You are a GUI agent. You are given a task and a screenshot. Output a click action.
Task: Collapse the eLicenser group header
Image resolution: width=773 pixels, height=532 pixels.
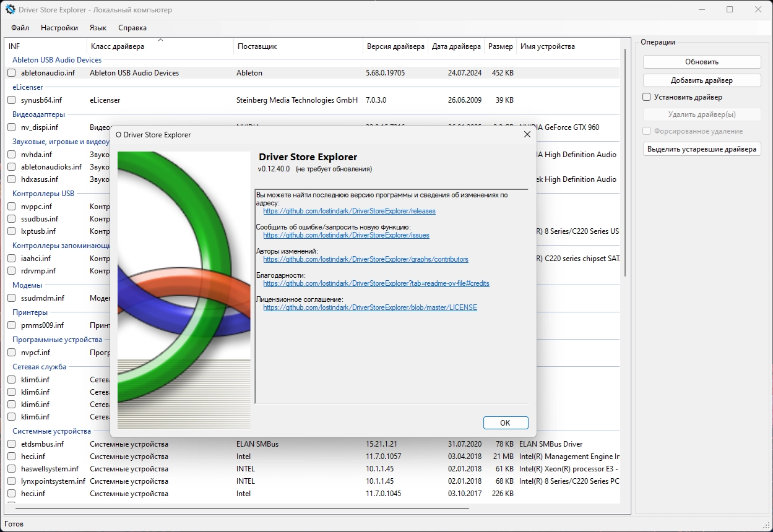[x=28, y=87]
